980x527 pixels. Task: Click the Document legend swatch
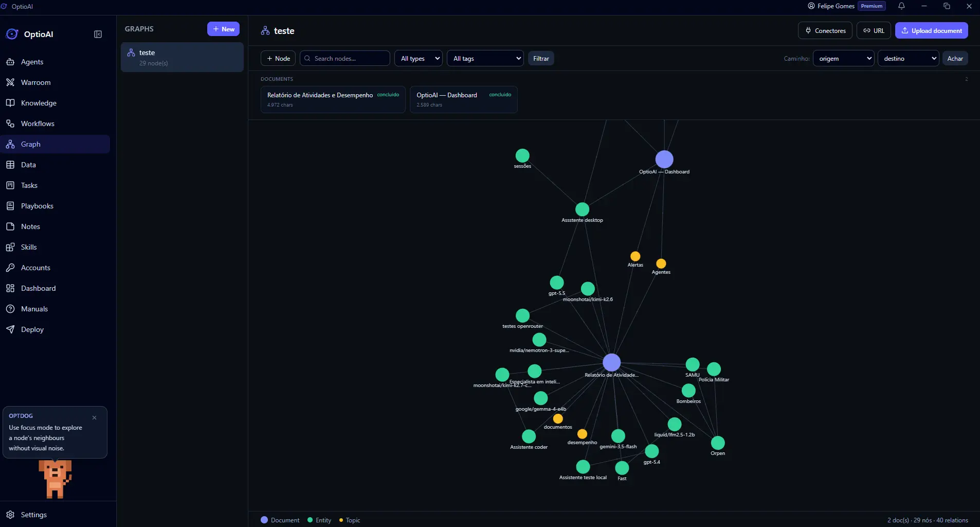[264, 520]
